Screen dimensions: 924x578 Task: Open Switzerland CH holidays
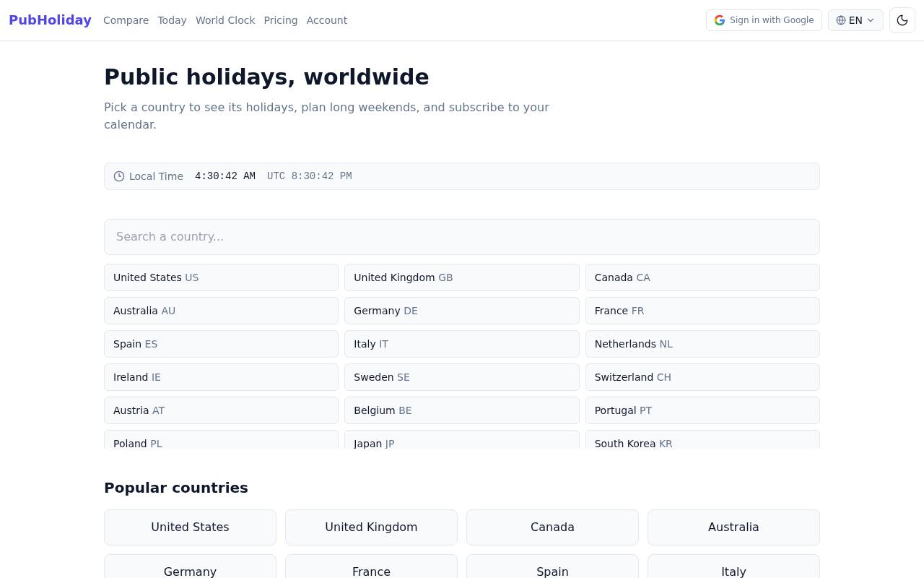pyautogui.click(x=702, y=377)
